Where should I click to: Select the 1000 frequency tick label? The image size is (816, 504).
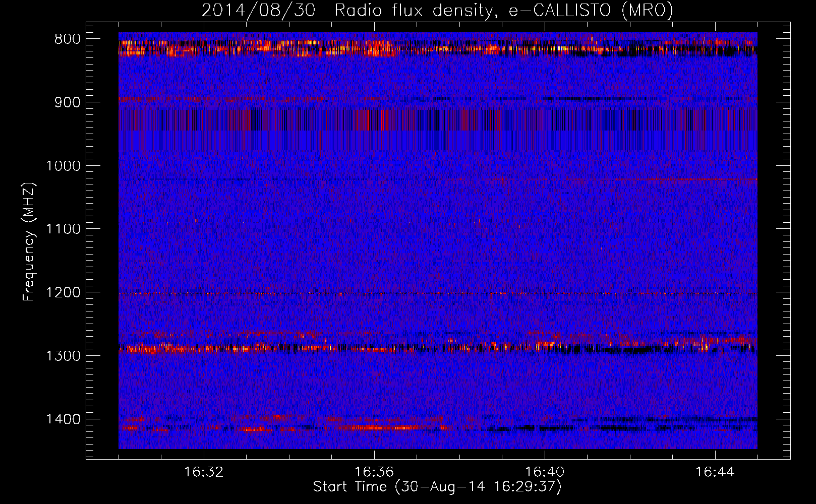point(63,166)
